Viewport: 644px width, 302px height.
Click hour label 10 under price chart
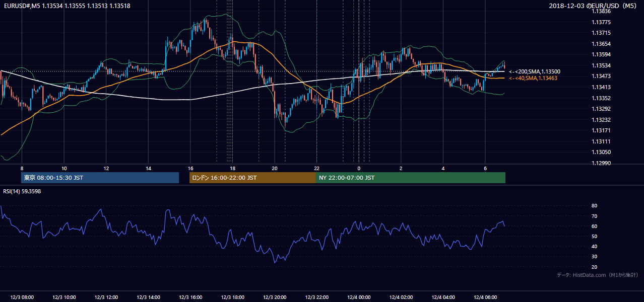coord(64,168)
